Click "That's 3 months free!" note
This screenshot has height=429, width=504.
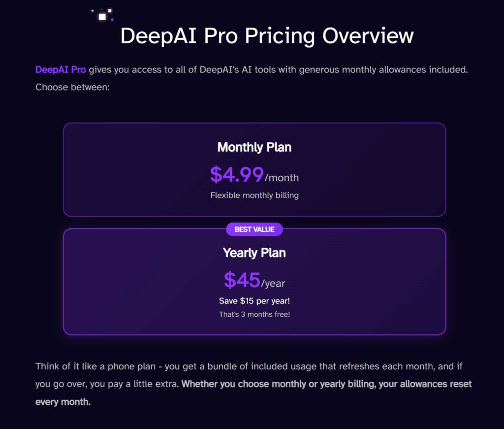click(x=254, y=314)
